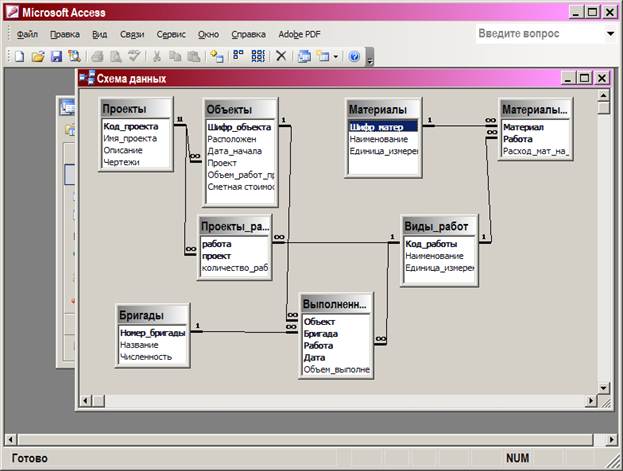Click down arrow of schema vertical scrollbar
This screenshot has height=471, width=623.
(603, 388)
